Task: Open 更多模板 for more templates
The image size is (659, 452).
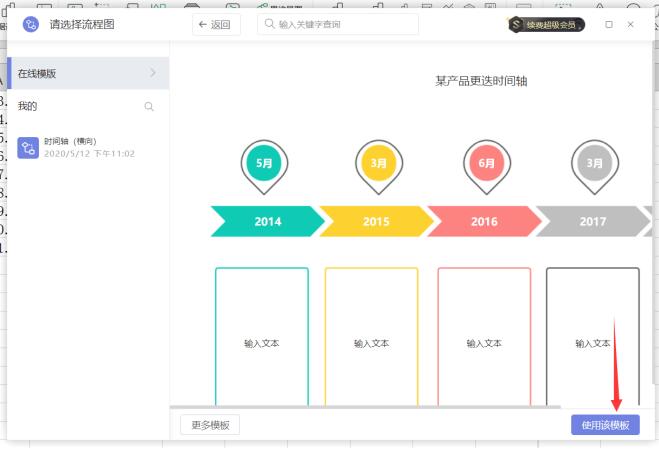Action: click(x=210, y=425)
